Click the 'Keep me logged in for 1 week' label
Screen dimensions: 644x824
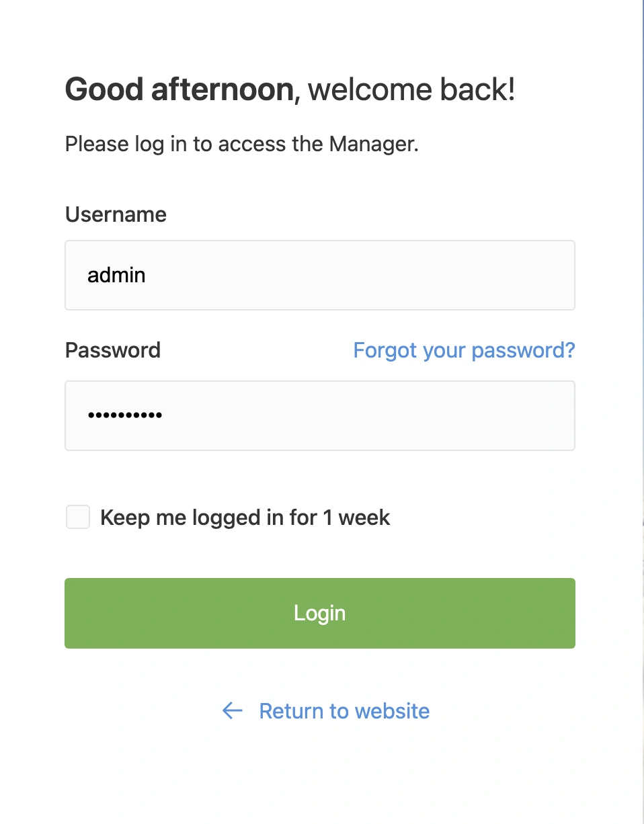245,518
